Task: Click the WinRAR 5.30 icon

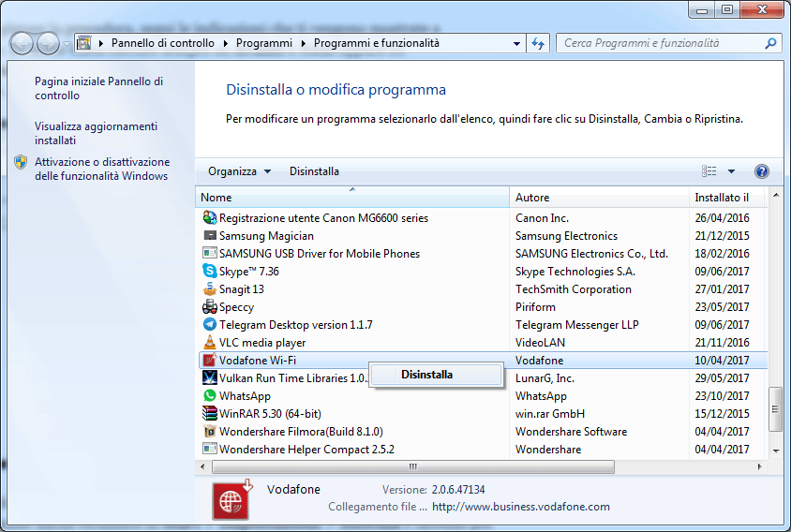Action: pos(209,413)
